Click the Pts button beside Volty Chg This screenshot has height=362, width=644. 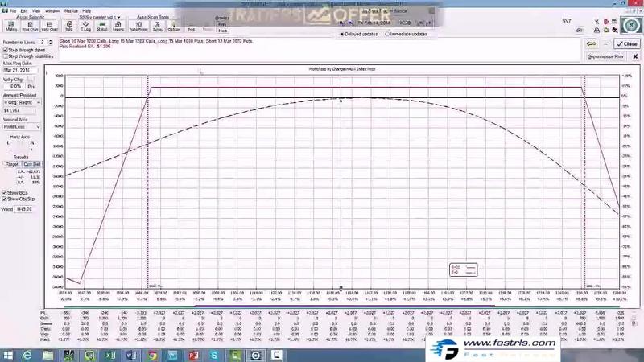(31, 87)
